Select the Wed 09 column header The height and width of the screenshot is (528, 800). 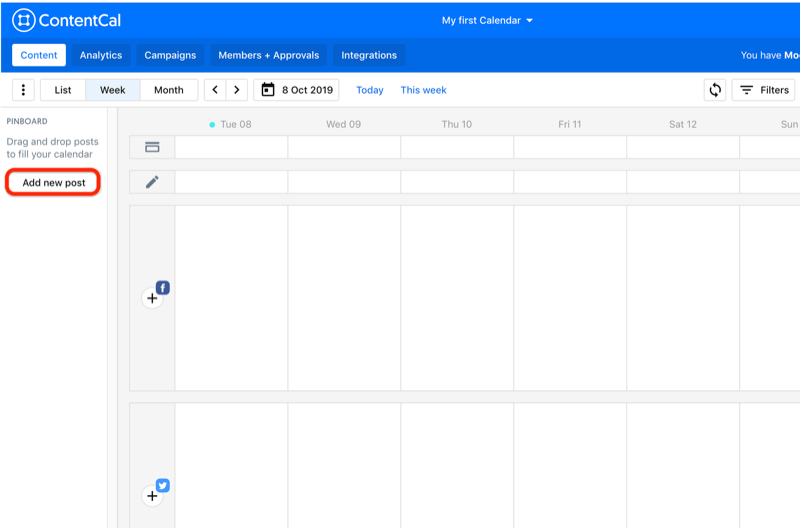click(x=343, y=124)
